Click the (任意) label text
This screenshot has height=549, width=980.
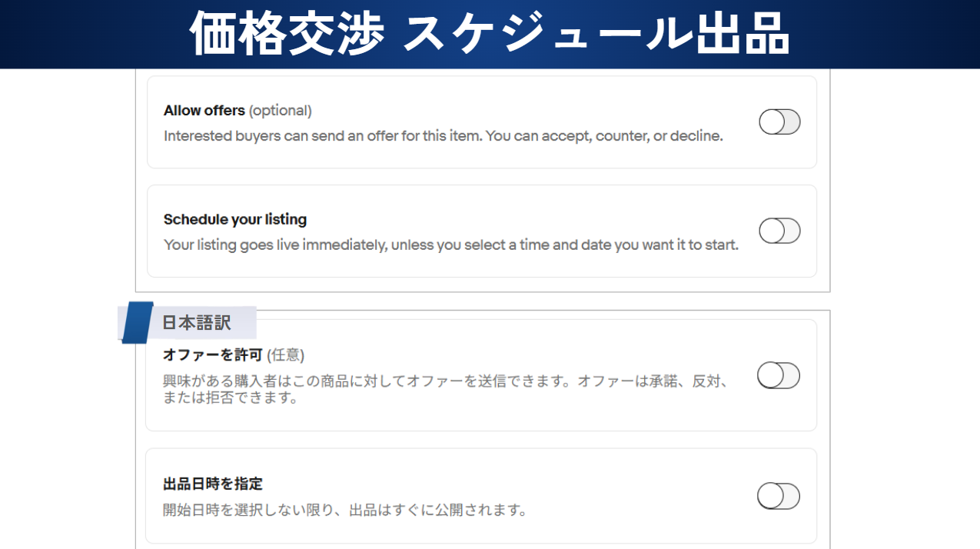pyautogui.click(x=285, y=355)
